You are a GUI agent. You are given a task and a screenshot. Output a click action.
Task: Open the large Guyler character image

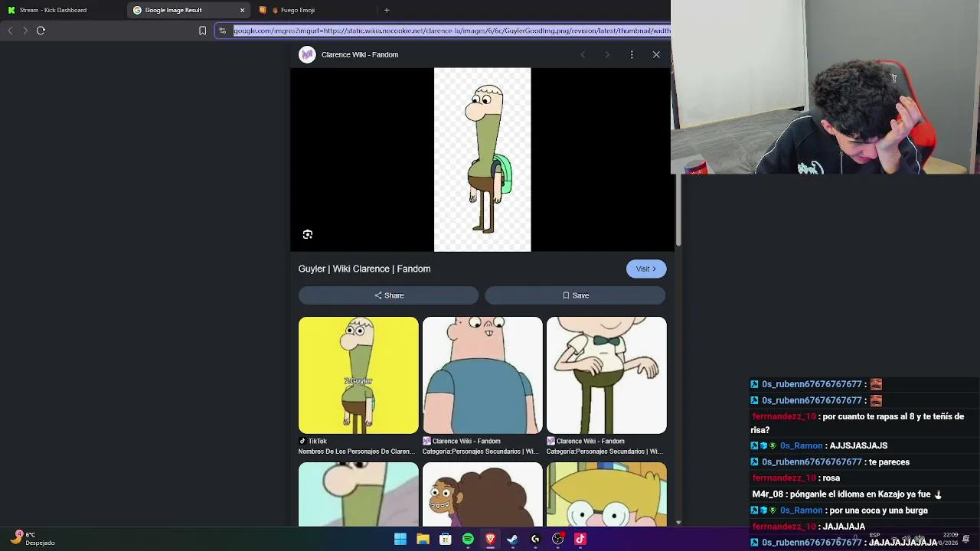482,160
